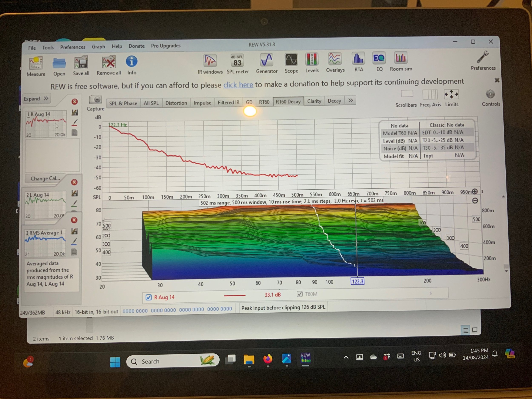532x399 pixels.
Task: Open the Preferences menu
Action: coord(73,47)
